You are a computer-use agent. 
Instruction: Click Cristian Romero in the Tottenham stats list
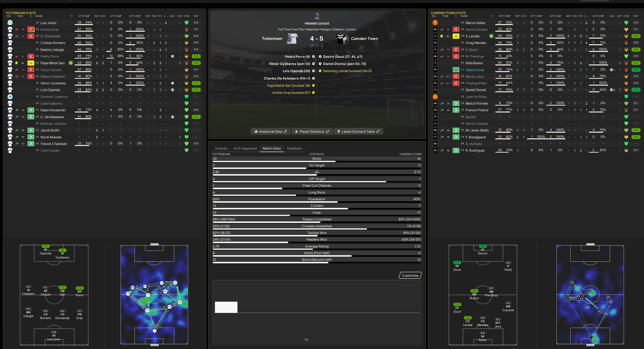[x=53, y=43]
